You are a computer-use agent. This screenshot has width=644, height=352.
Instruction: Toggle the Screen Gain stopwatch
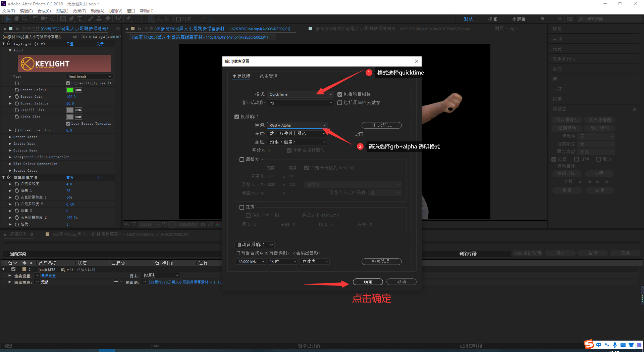coord(17,97)
